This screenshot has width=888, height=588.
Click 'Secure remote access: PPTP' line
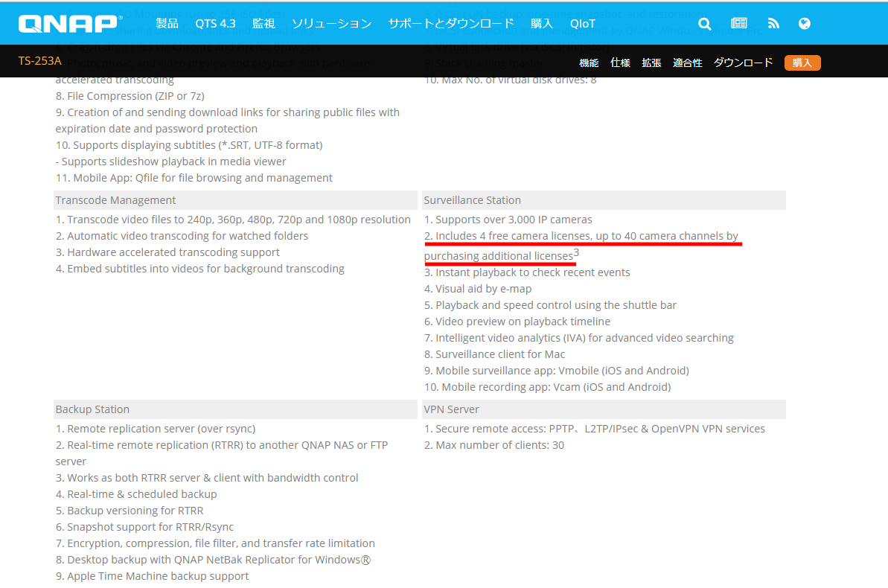[595, 429]
